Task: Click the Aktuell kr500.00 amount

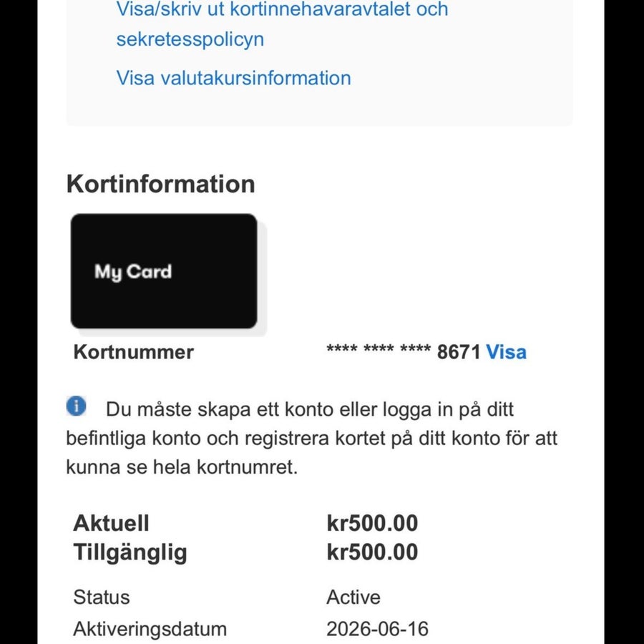Action: [x=372, y=523]
